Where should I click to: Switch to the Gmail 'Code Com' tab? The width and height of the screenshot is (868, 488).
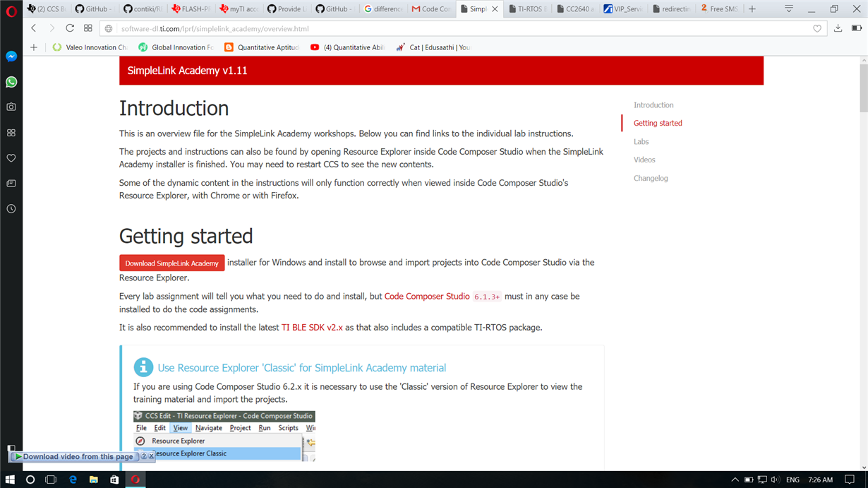click(431, 9)
